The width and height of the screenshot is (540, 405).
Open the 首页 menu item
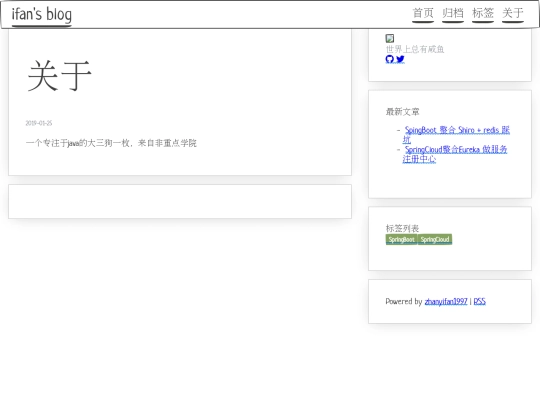(x=423, y=13)
